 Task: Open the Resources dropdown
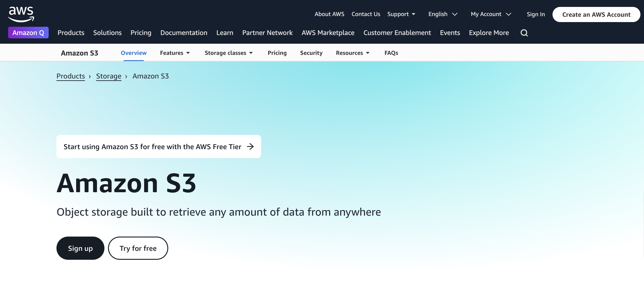[x=353, y=53]
